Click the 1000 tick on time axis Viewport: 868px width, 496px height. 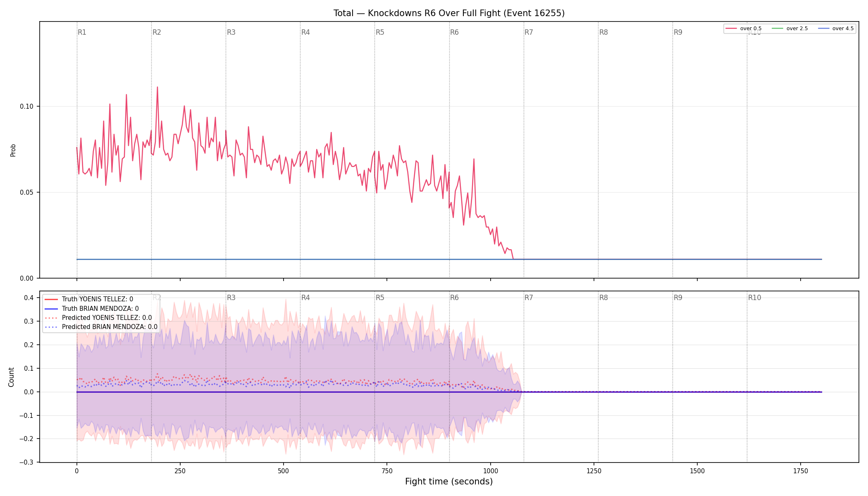coord(491,471)
